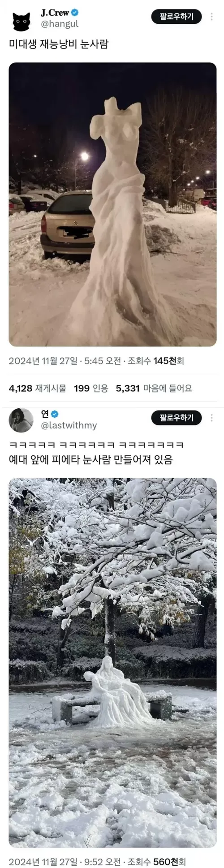Click J.Crew's blue verified badge

tap(75, 14)
